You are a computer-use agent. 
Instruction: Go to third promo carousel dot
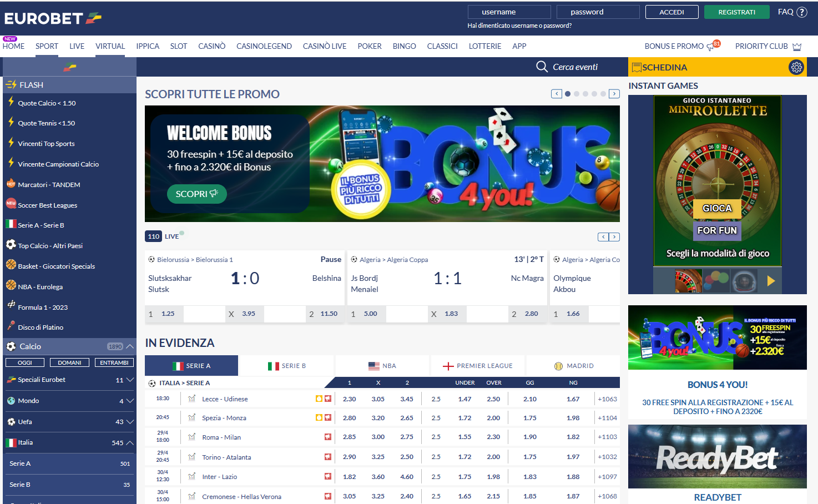pyautogui.click(x=585, y=94)
